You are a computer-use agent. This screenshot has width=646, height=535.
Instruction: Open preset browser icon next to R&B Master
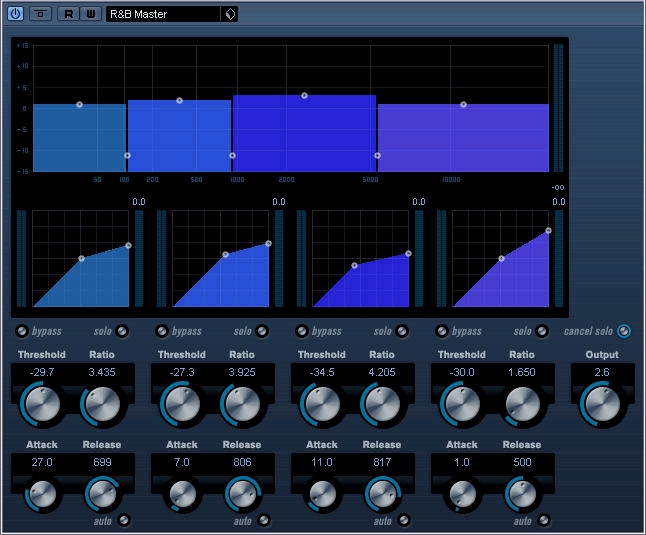230,14
